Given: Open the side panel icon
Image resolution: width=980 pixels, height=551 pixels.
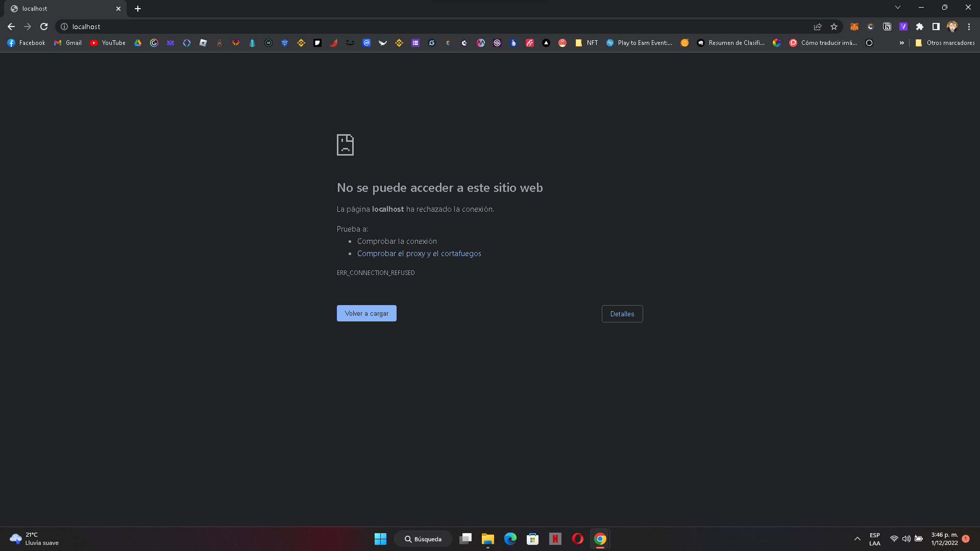Looking at the screenshot, I should coord(936,27).
